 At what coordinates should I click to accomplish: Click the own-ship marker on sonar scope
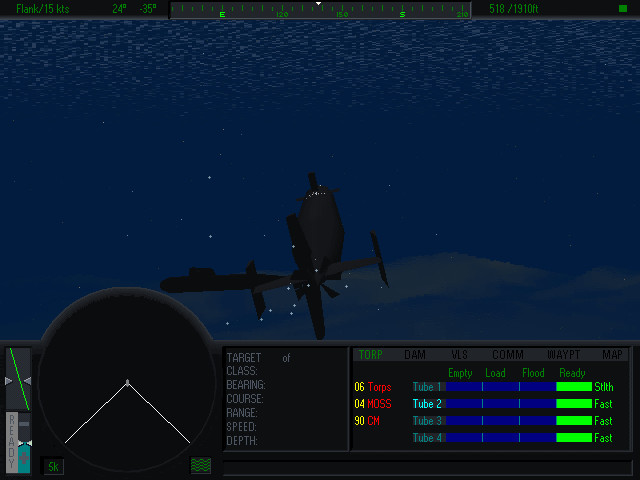point(127,382)
